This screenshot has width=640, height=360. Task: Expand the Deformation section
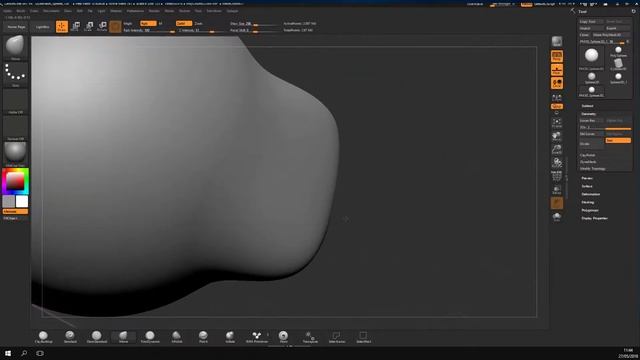[x=591, y=194]
